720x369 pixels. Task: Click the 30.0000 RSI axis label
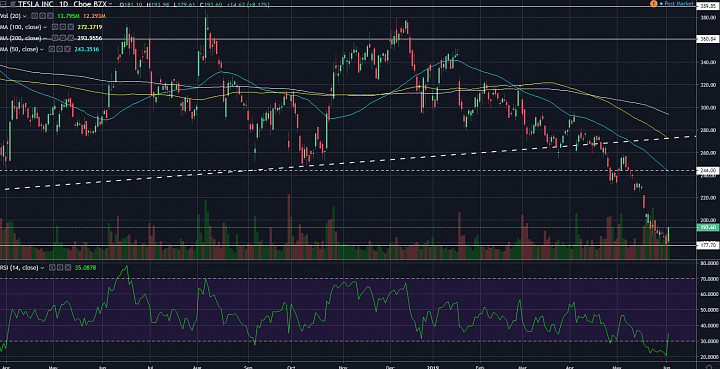click(x=709, y=341)
